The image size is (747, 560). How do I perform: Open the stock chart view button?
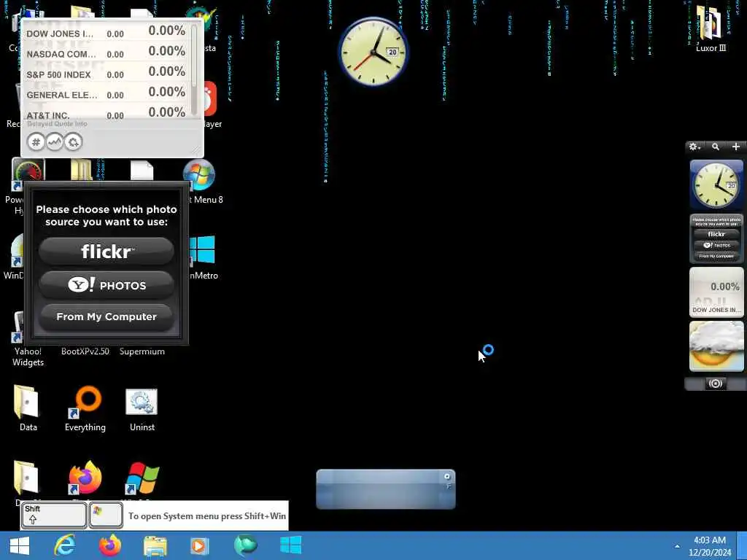pos(54,142)
